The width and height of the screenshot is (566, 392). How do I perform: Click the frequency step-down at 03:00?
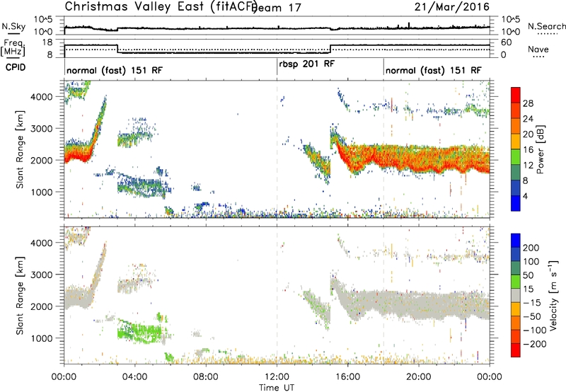coord(117,49)
